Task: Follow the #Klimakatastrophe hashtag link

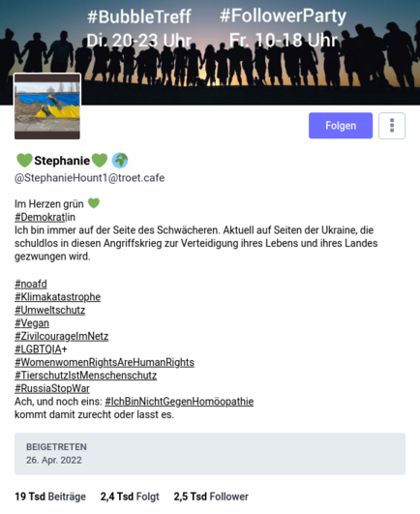Action: tap(58, 297)
